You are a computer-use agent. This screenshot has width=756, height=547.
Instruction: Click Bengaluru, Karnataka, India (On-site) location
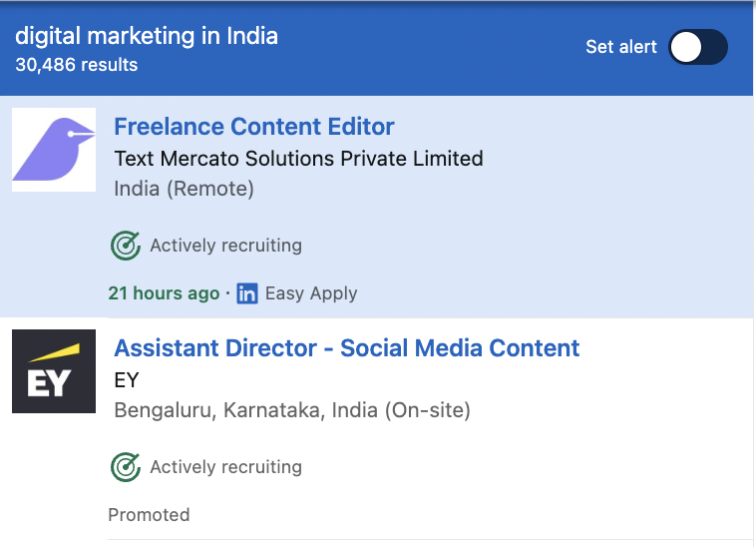click(291, 410)
